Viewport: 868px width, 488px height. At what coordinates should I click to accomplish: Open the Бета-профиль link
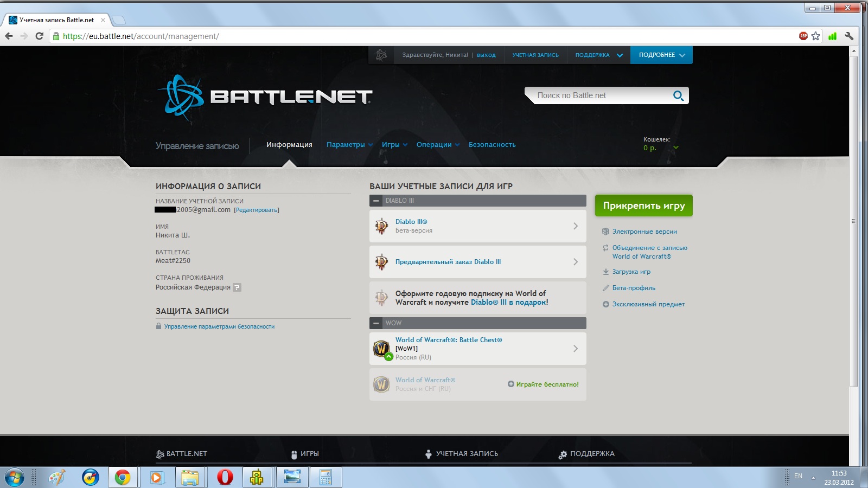[x=634, y=288]
